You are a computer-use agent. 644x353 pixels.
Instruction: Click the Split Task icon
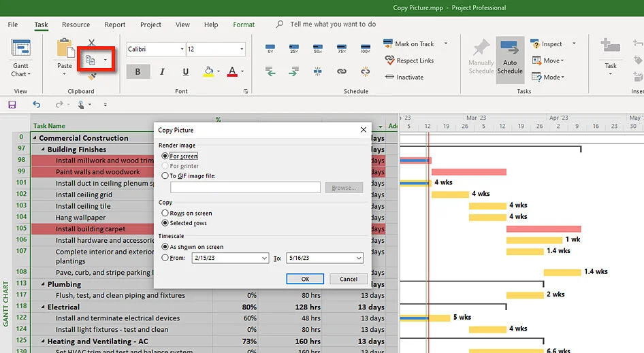click(x=318, y=71)
